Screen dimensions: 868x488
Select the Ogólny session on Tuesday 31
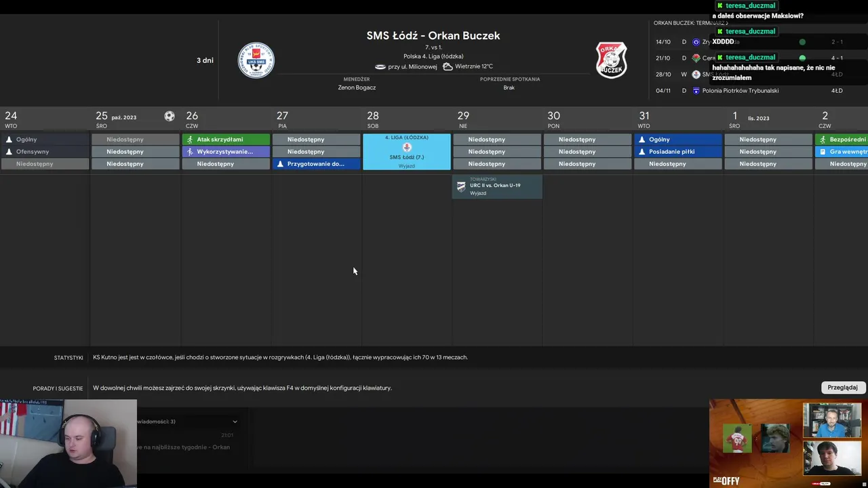[x=678, y=140]
